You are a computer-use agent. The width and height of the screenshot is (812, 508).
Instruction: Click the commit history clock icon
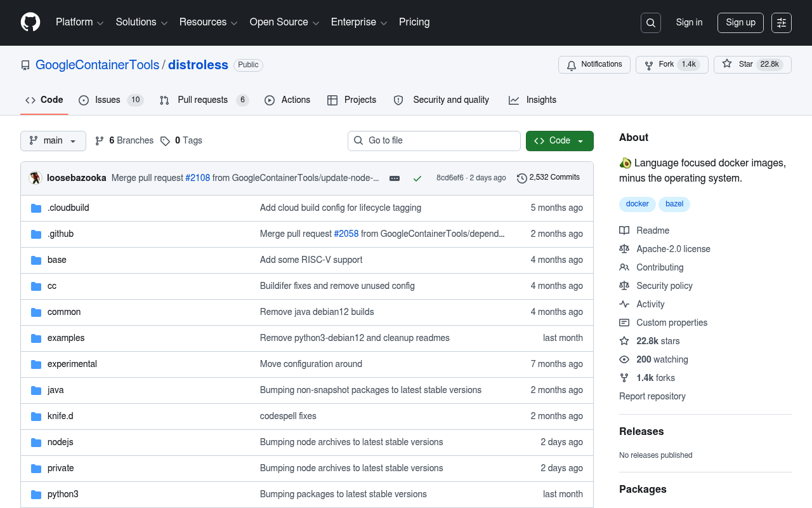click(x=522, y=178)
